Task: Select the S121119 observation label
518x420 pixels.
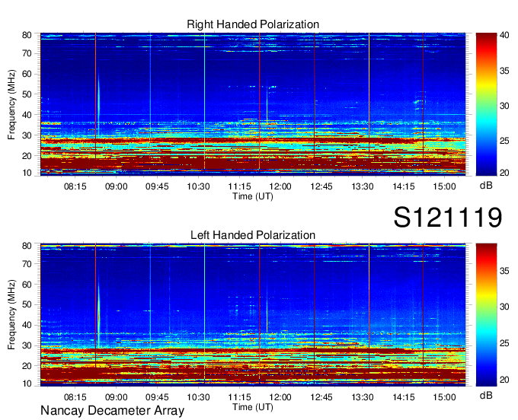Action: (x=448, y=217)
